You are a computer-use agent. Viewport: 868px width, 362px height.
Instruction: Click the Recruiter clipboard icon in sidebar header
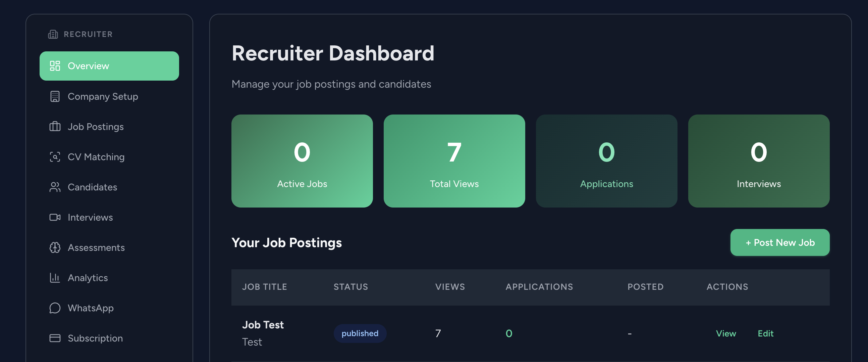pyautogui.click(x=53, y=34)
